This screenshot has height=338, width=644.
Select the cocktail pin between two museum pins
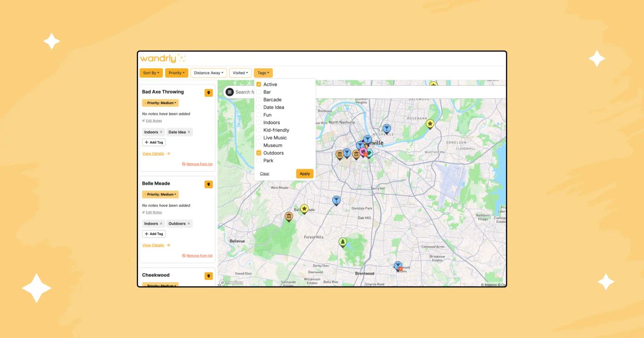pyautogui.click(x=347, y=153)
